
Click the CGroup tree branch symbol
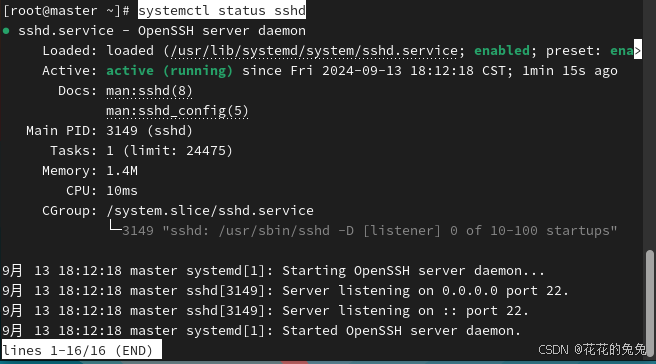115,226
